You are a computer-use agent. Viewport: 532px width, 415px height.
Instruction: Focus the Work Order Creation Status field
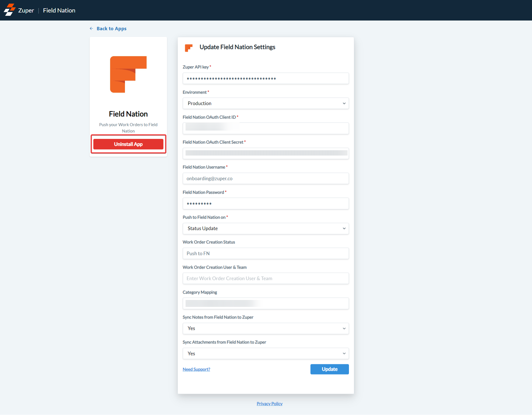pos(265,253)
